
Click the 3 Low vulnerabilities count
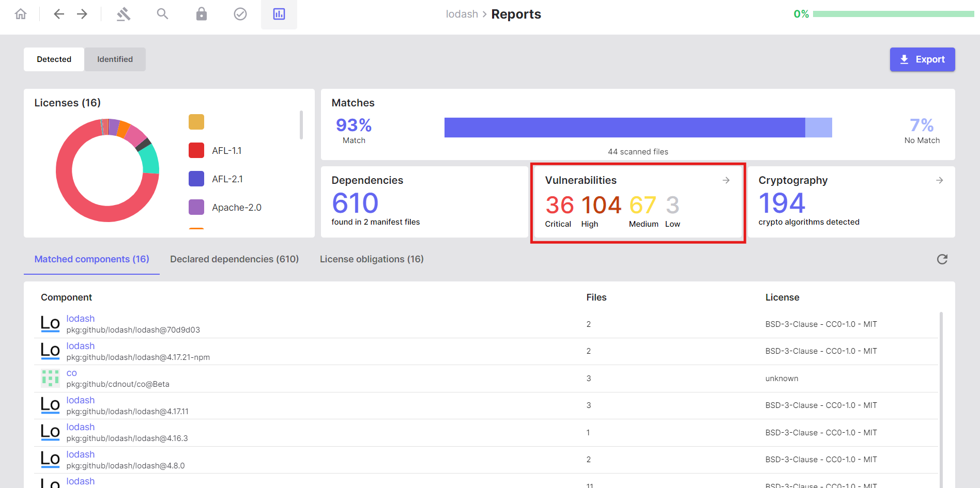pyautogui.click(x=672, y=205)
